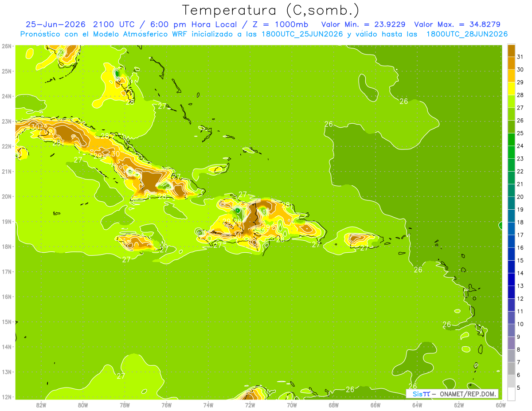Screen dimensions: 532x411
Task: Click the text "Valor Max. = 34.8279"
Action: click(x=457, y=24)
